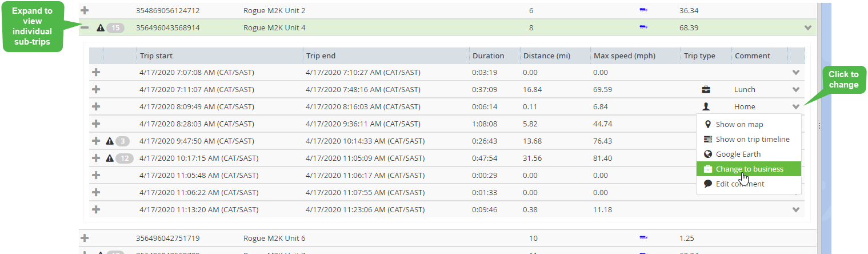Click the person private icon on Home trip

tap(706, 106)
